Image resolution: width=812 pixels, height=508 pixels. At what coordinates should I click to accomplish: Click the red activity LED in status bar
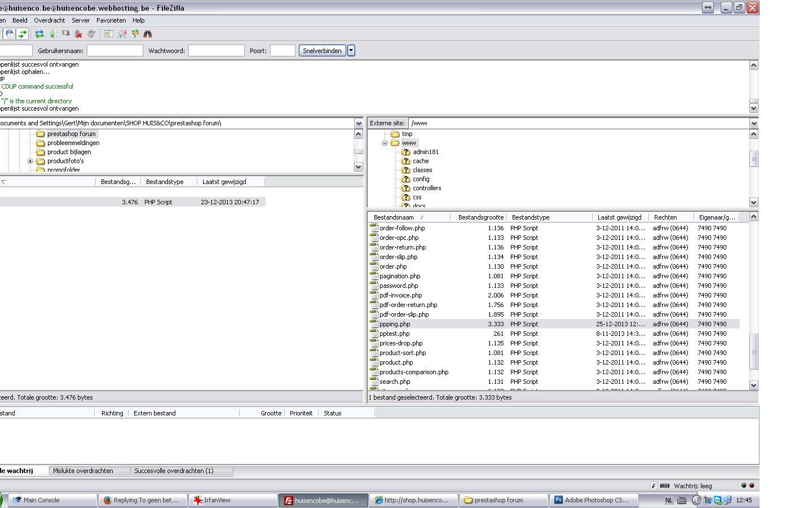752,485
